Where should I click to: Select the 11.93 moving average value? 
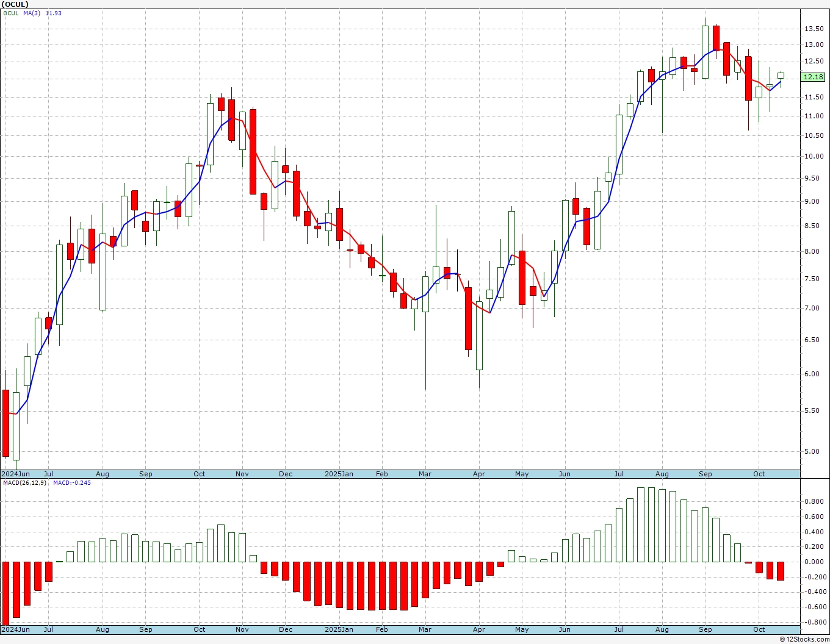click(54, 13)
